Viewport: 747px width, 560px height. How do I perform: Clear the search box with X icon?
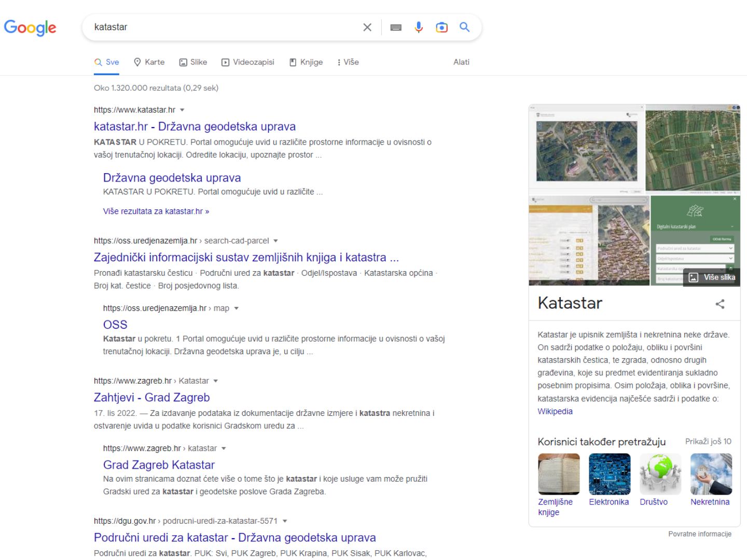[367, 27]
